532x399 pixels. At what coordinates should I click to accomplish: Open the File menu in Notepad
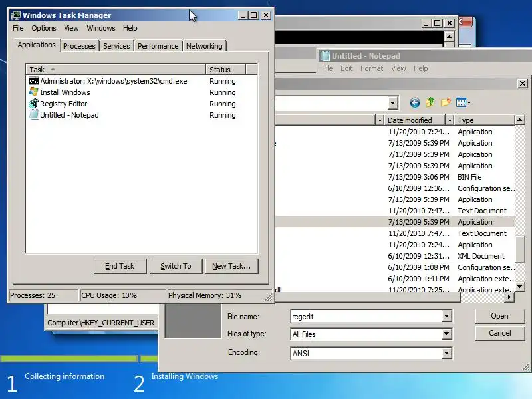[x=327, y=68]
